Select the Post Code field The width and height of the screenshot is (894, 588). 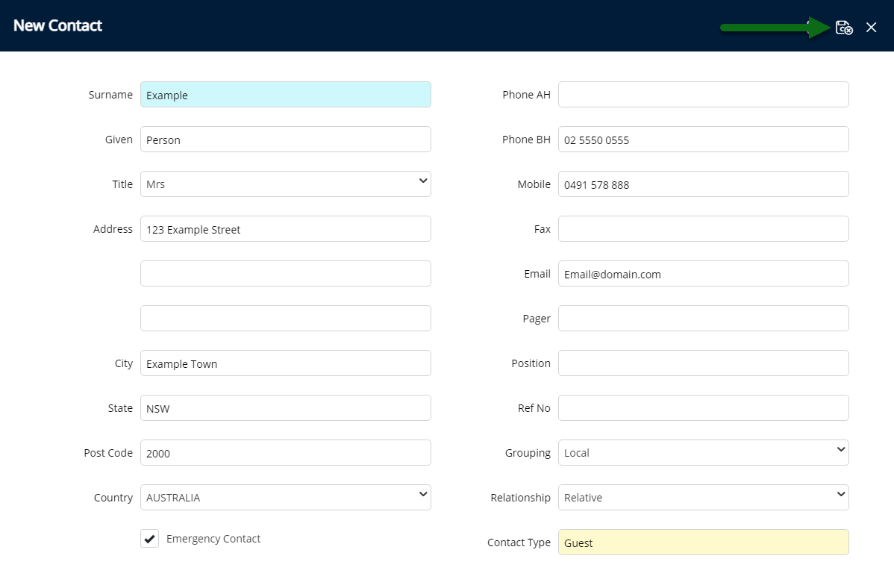coord(285,453)
